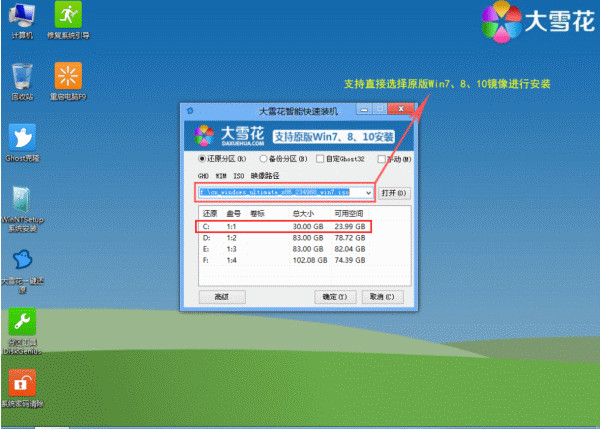Screen dimensions: 600x429
Task: Click the 确定 (Y) confirm button
Action: (335, 297)
